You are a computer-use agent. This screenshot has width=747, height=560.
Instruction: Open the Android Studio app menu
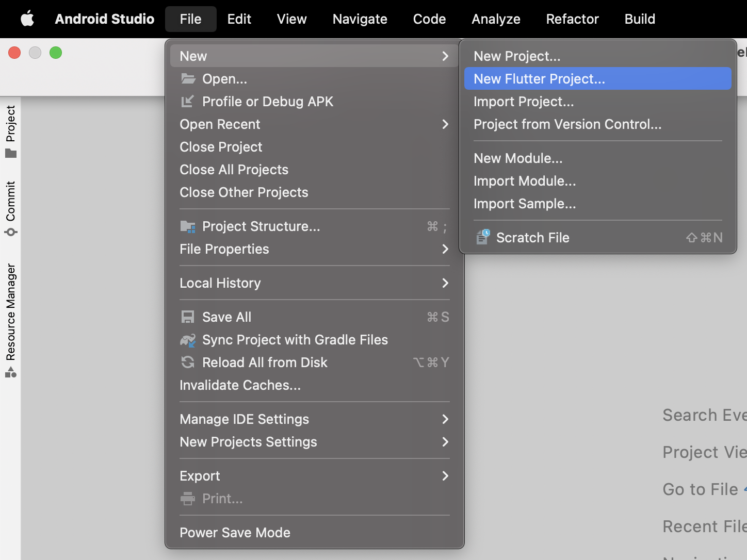(x=105, y=19)
